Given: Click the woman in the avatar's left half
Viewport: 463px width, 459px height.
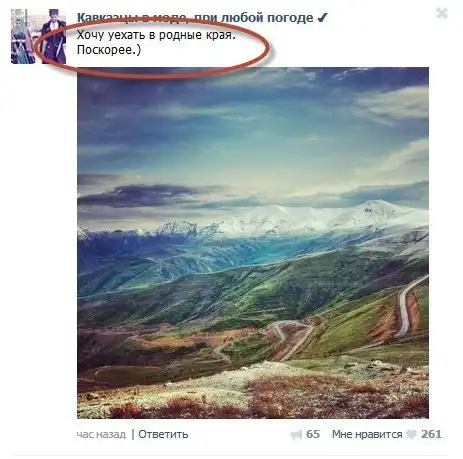Looking at the screenshot, I should 23,37.
